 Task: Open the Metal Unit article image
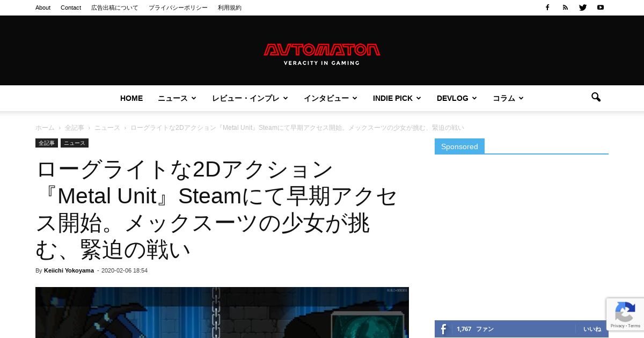point(222,313)
